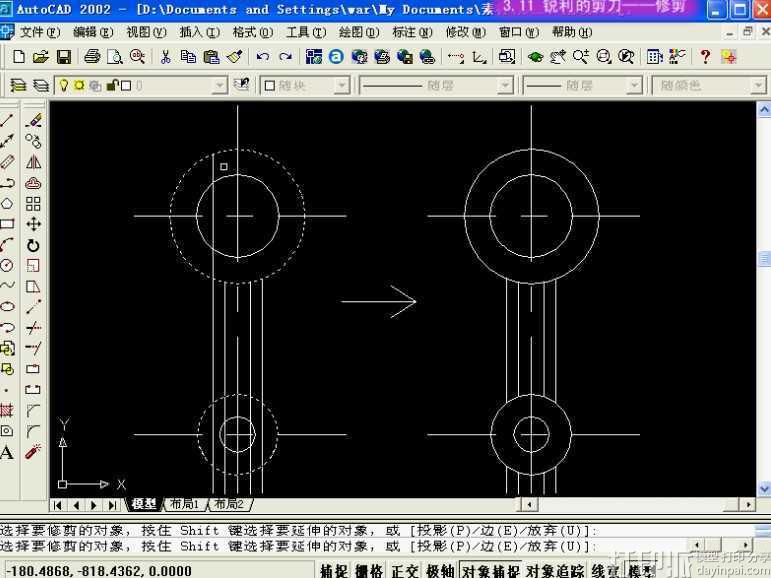Screen dimensions: 771x578
Task: Open the Help question mark icon
Action: tap(706, 57)
